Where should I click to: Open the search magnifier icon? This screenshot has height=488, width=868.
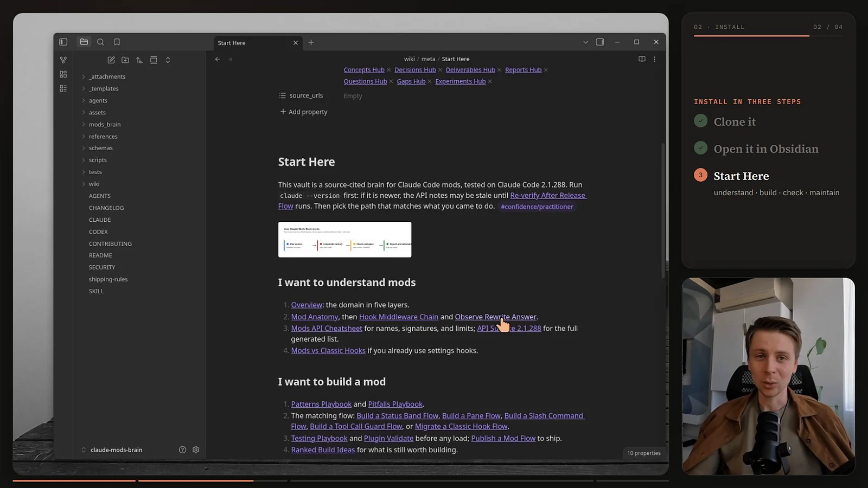pos(100,42)
